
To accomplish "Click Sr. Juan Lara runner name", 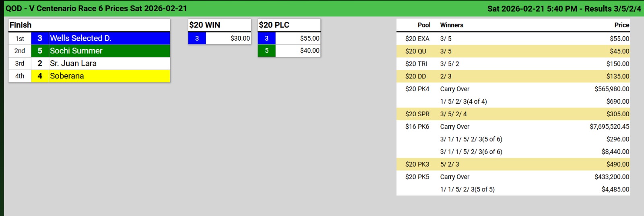I will pos(73,63).
